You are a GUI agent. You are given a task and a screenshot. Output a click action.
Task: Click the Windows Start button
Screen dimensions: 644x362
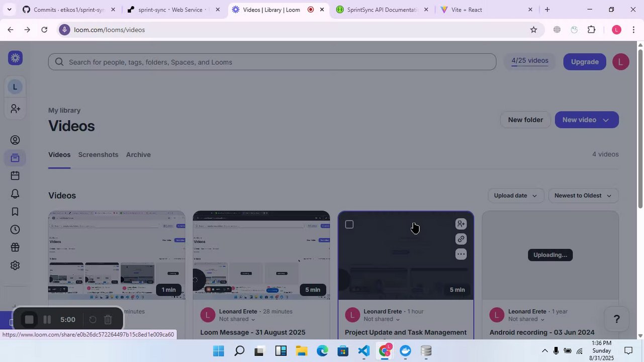coord(218,351)
